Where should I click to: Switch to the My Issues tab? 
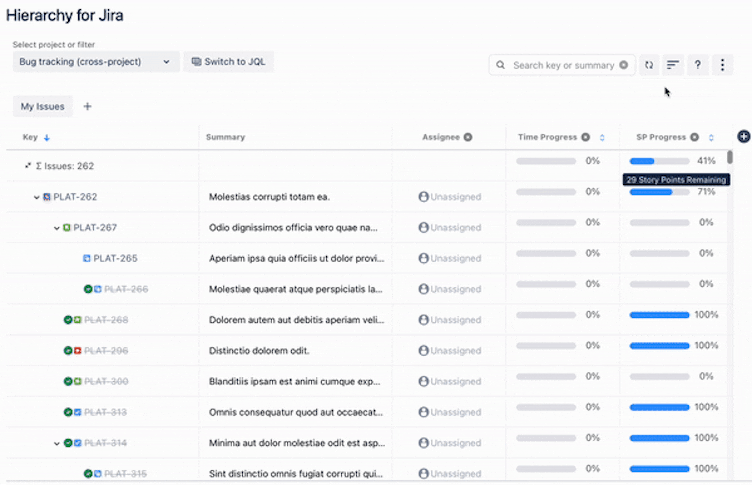pos(43,106)
